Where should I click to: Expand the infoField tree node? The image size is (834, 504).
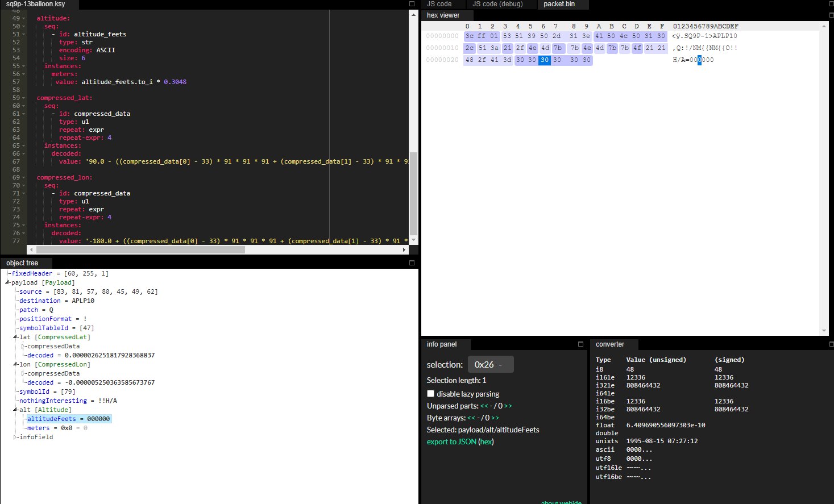pos(15,437)
